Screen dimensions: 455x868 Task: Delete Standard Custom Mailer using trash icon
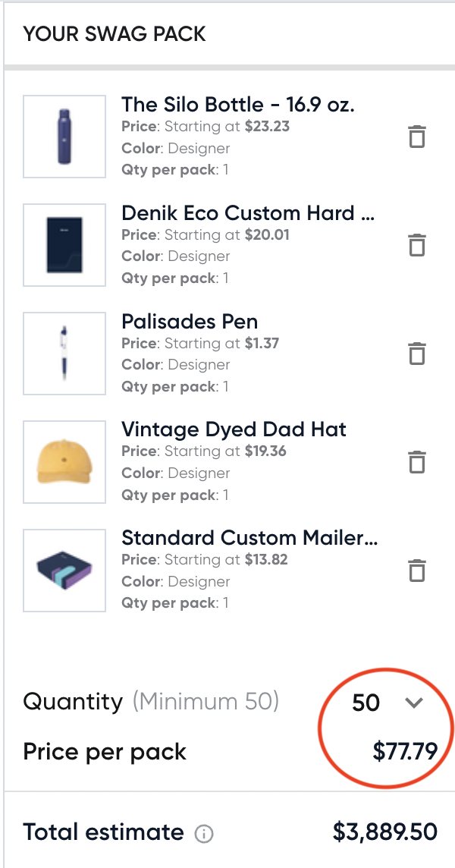[x=416, y=571]
